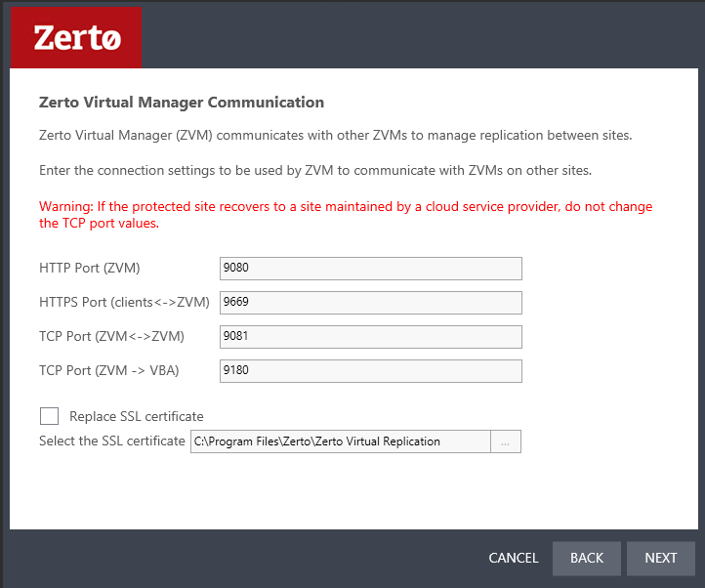Enable the Replace SSL certificate checkbox
705x588 pixels.
coord(49,416)
